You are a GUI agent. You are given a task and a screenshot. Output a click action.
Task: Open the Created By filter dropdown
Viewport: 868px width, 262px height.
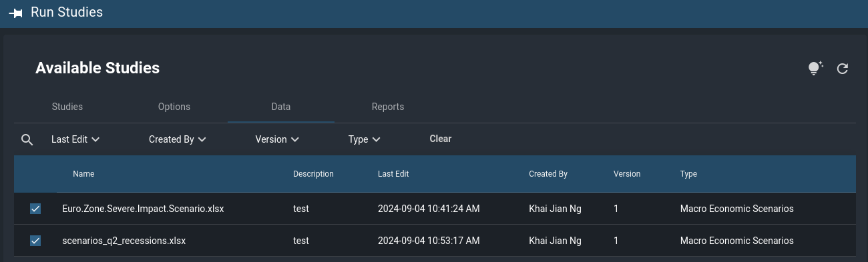pyautogui.click(x=178, y=139)
